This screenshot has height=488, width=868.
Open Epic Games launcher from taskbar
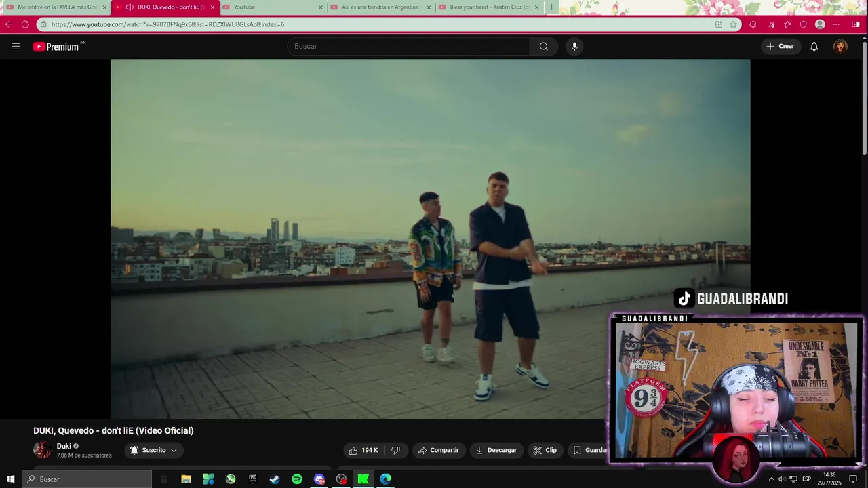coord(252,479)
